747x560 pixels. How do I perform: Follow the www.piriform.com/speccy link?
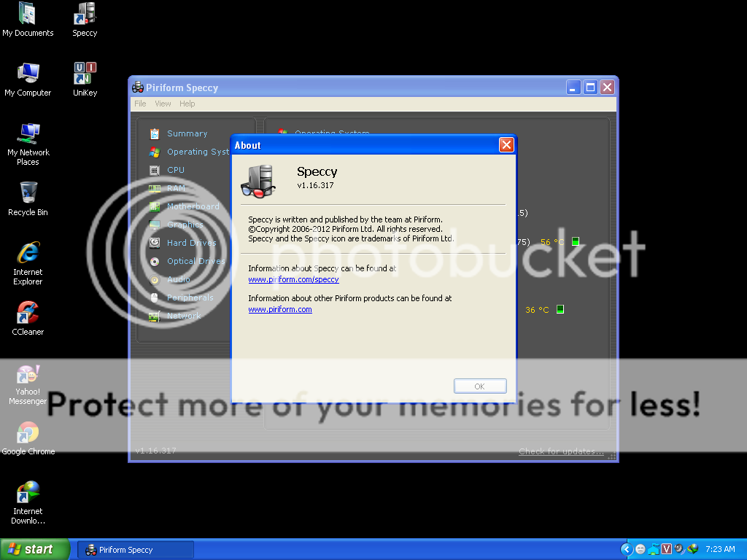pyautogui.click(x=293, y=279)
